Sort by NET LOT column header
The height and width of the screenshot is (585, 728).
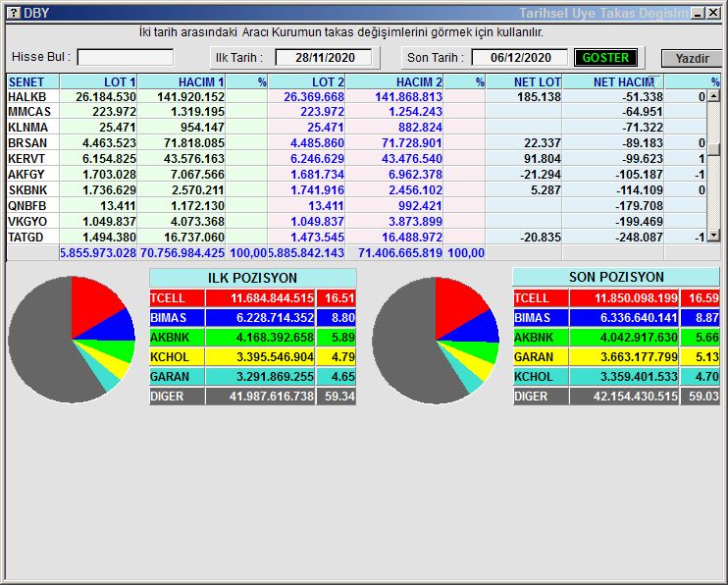click(524, 81)
